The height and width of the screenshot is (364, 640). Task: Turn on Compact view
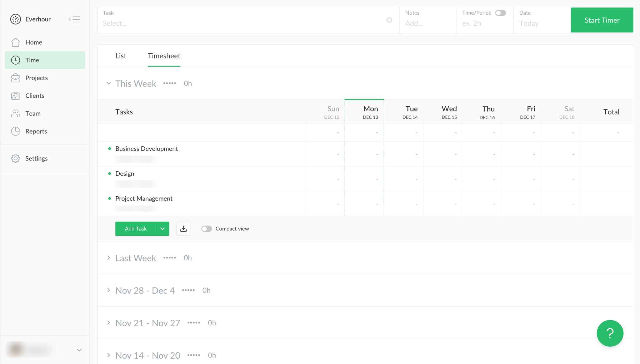(206, 229)
